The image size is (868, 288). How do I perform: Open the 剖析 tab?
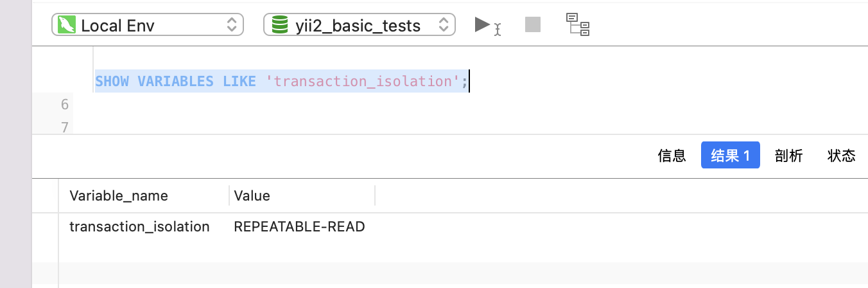(789, 156)
